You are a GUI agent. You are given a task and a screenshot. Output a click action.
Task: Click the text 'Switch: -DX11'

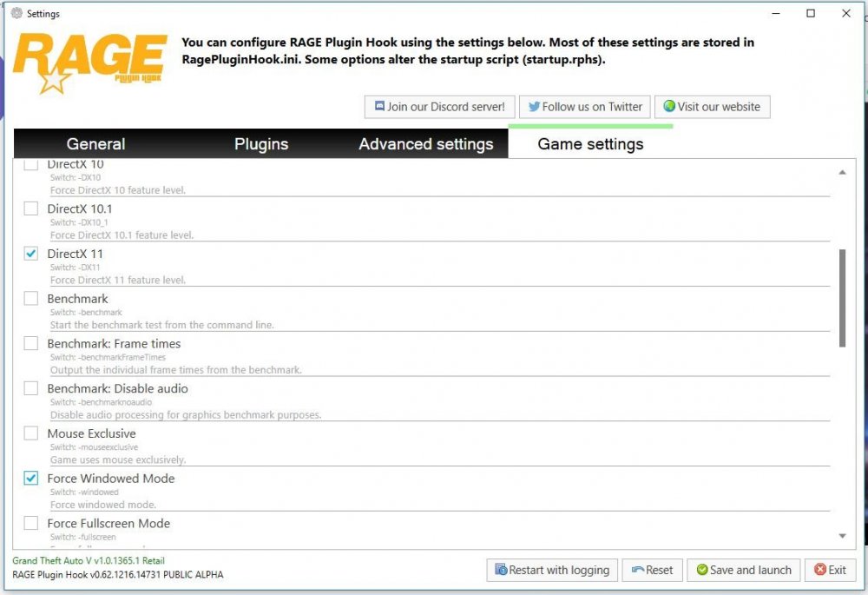76,267
